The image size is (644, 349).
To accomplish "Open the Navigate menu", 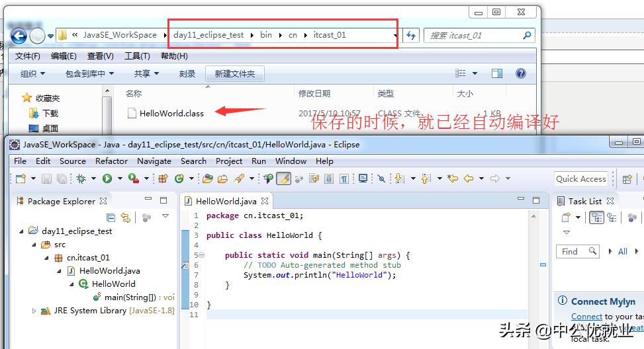I will [x=154, y=161].
